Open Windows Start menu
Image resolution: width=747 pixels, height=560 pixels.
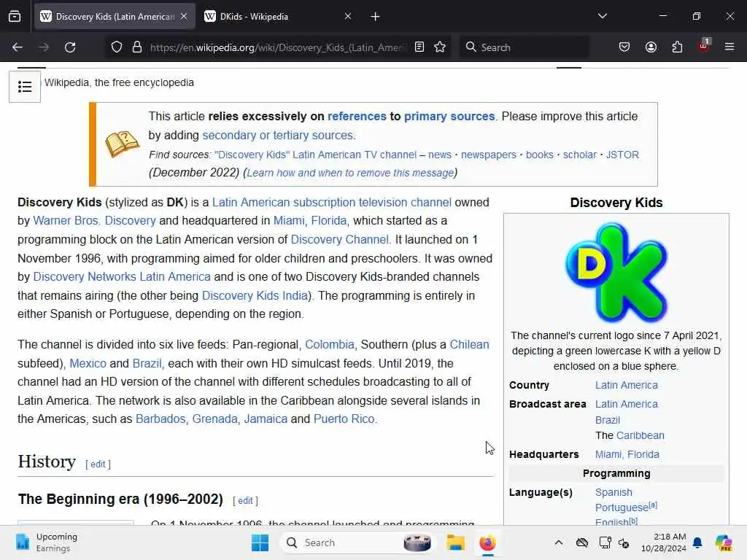click(x=260, y=542)
